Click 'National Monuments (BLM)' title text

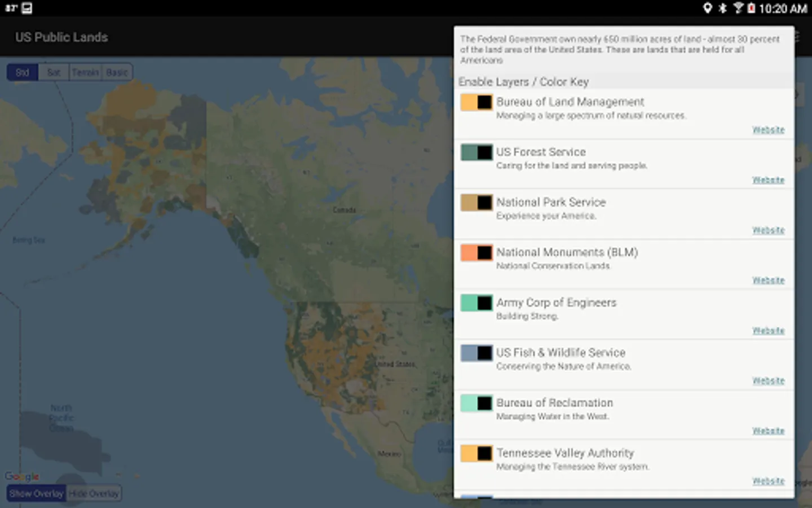(567, 252)
